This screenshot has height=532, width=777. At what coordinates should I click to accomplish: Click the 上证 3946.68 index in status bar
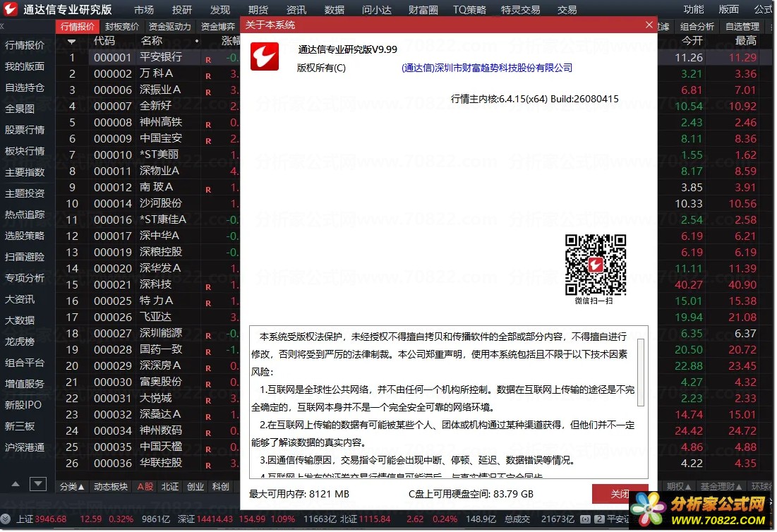click(41, 519)
